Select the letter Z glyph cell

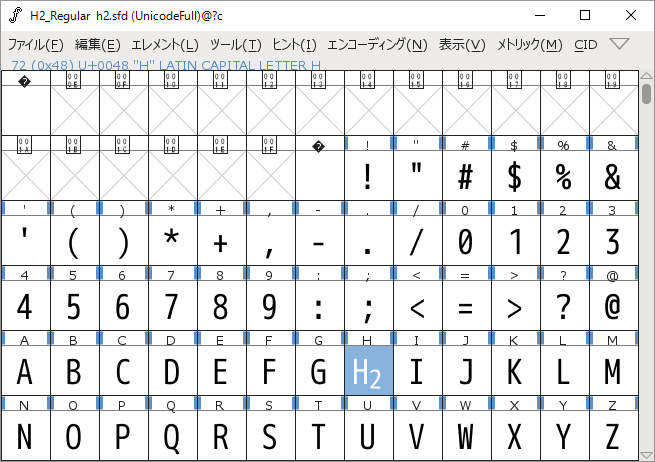[x=614, y=436]
